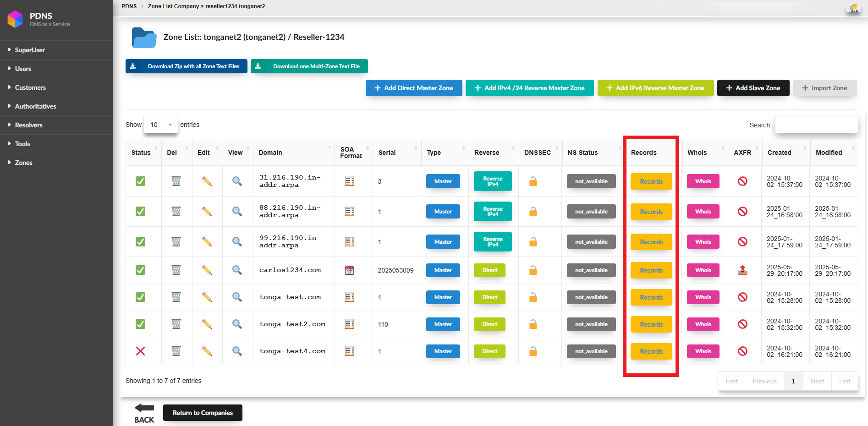Click SOA format icon for carlos1234.com
This screenshot has width=868, height=426.
coord(349,270)
